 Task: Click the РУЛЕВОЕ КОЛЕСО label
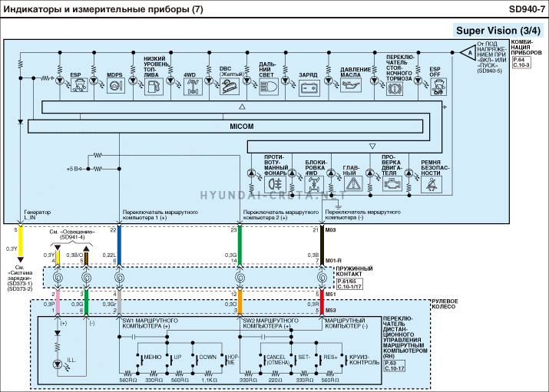[445, 304]
